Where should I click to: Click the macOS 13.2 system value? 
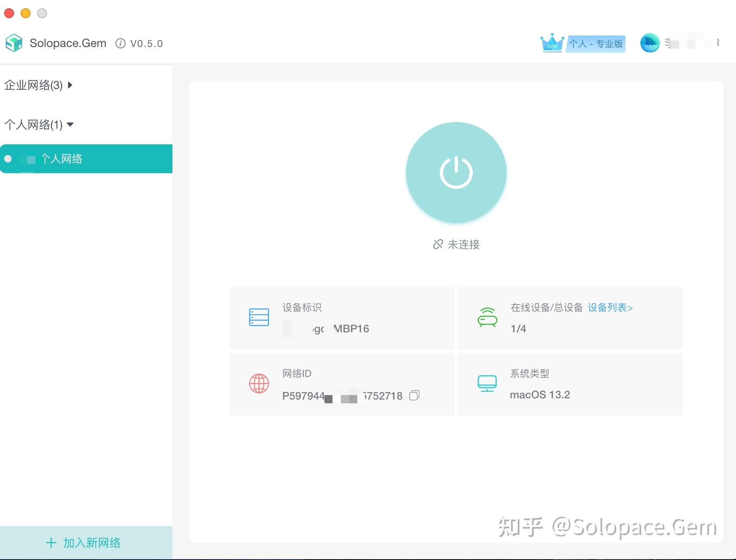click(x=540, y=395)
